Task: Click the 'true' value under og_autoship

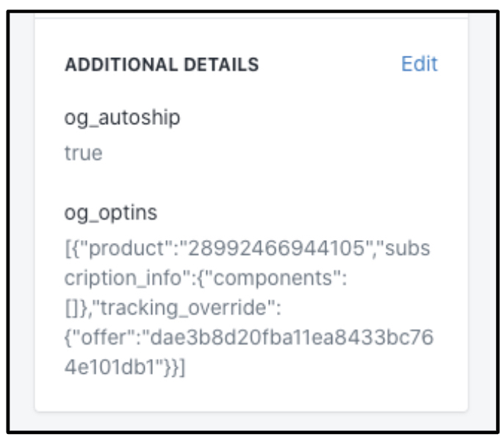Action: point(83,153)
